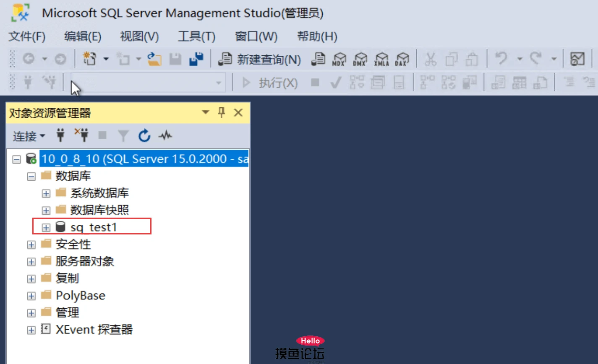
Task: Click the Copy toolbar icon
Action: pos(452,59)
